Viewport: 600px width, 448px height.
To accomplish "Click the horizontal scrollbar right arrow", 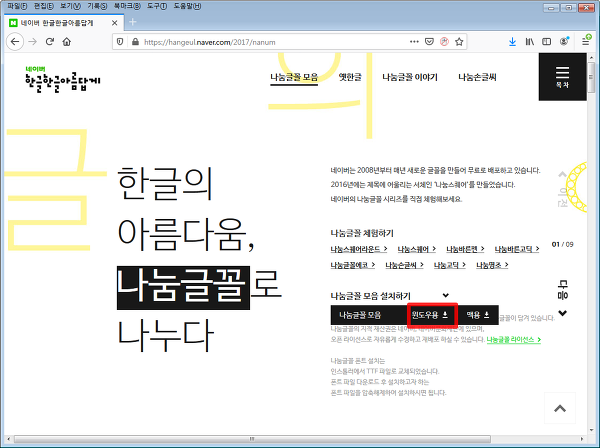I will [x=582, y=439].
